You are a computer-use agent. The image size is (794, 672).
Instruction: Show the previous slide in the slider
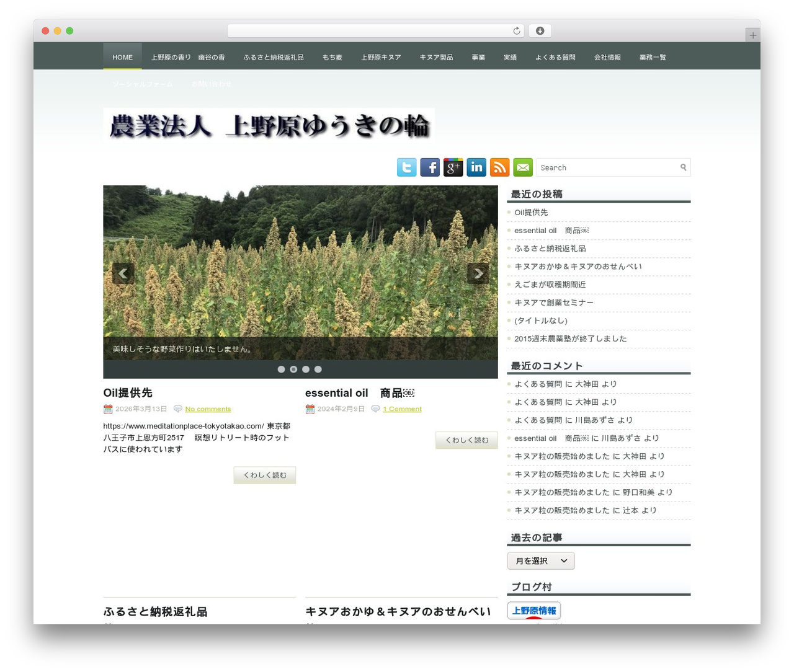pyautogui.click(x=123, y=273)
